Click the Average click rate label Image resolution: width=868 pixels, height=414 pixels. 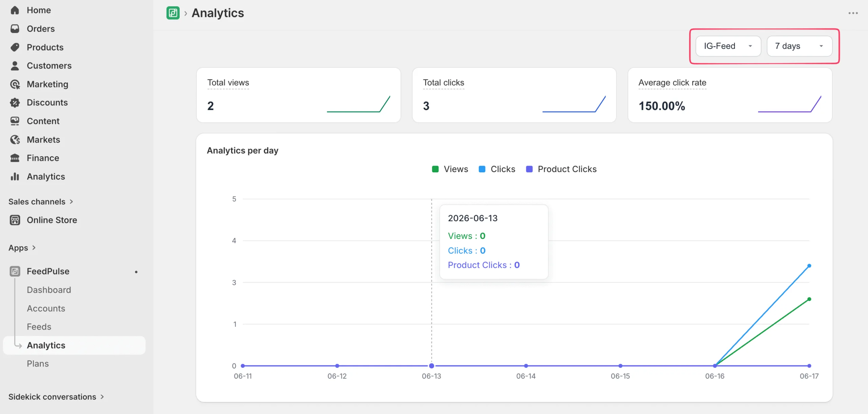[672, 82]
